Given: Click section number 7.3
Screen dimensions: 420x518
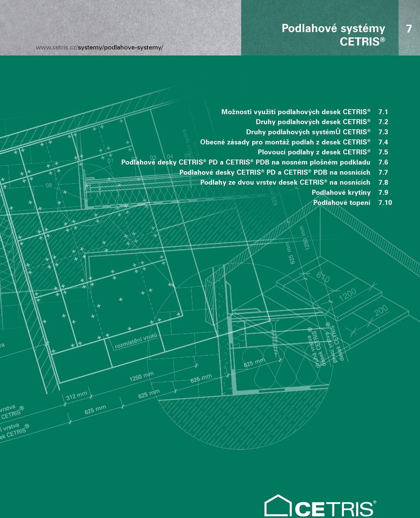Looking at the screenshot, I should click(383, 132).
